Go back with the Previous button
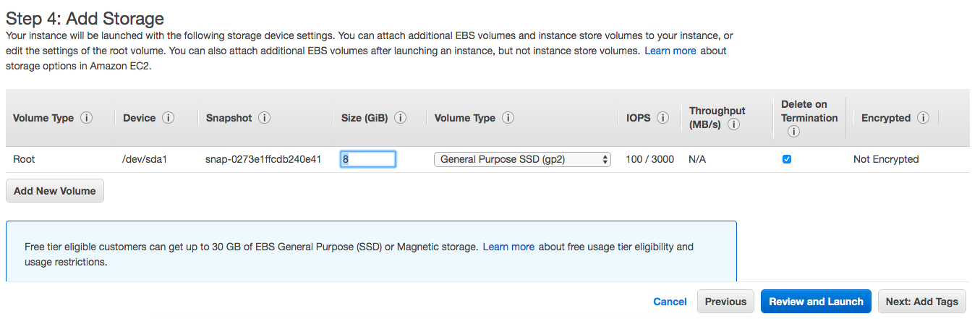The width and height of the screenshot is (980, 319). [725, 302]
